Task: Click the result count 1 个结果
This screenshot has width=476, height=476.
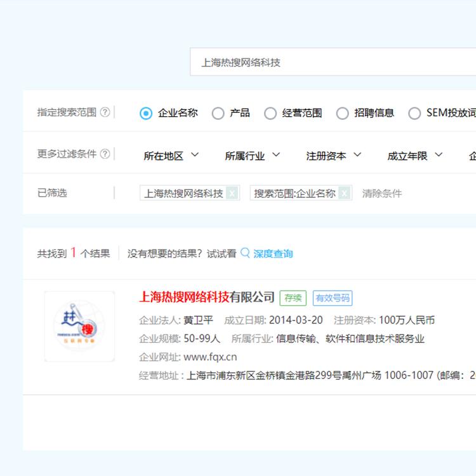Action: click(90, 253)
